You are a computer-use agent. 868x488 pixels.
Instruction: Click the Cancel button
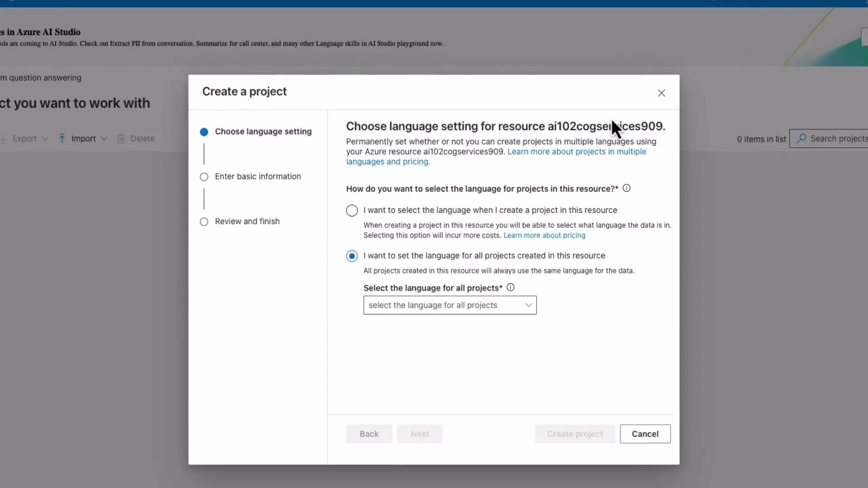click(x=645, y=434)
